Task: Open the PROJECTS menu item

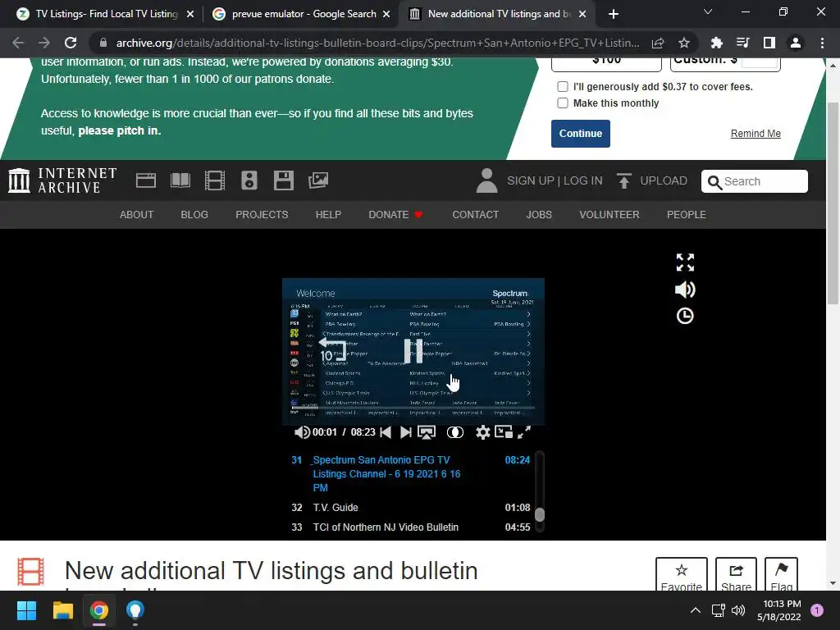Action: 262,214
